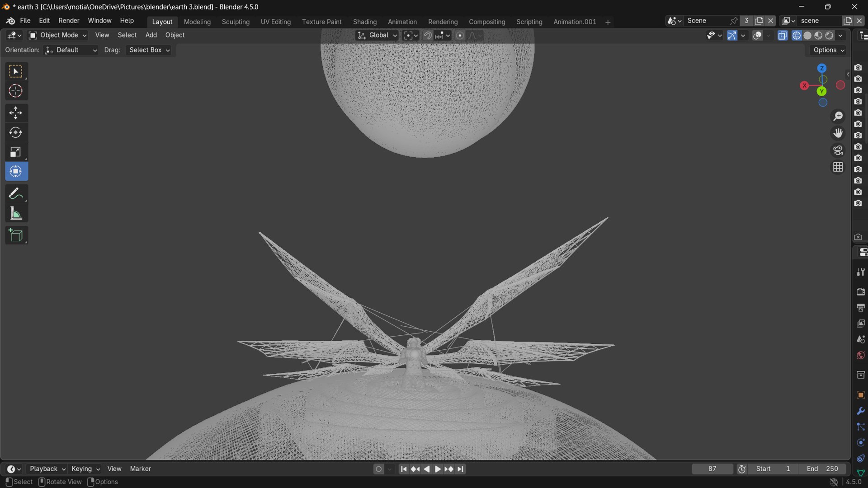
Task: Toggle X-ray display
Action: click(783, 35)
